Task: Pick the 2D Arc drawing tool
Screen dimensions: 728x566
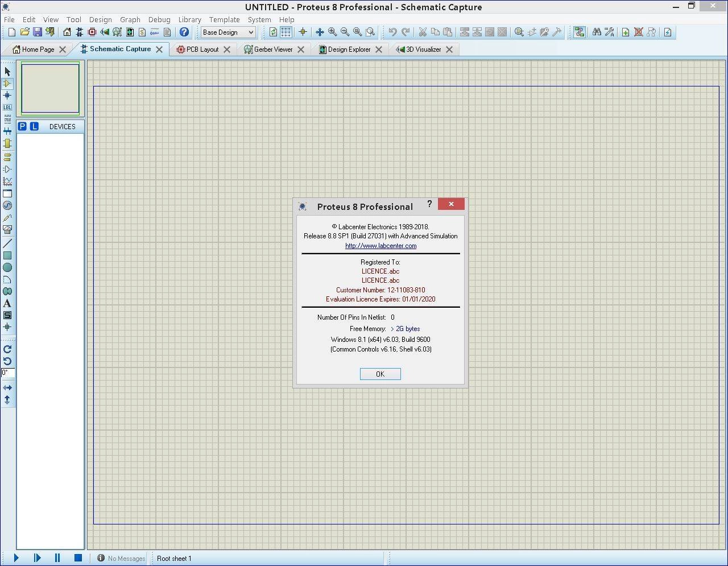Action: pos(7,279)
